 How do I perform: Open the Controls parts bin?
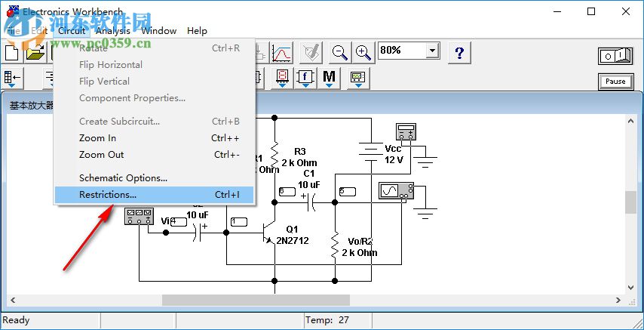point(305,79)
